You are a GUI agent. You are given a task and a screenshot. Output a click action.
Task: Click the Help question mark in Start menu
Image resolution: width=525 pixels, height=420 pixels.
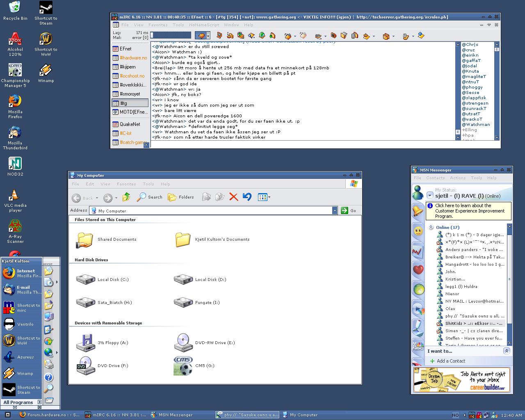coord(48,377)
